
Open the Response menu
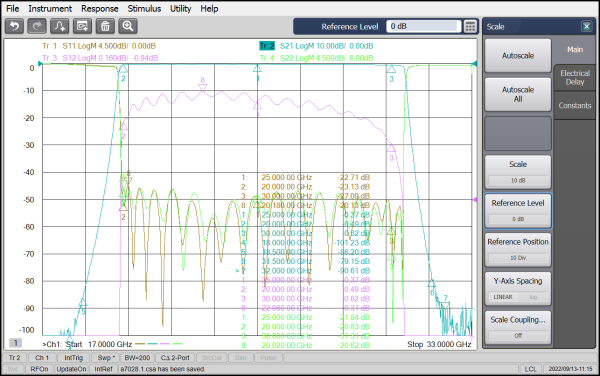tap(99, 8)
